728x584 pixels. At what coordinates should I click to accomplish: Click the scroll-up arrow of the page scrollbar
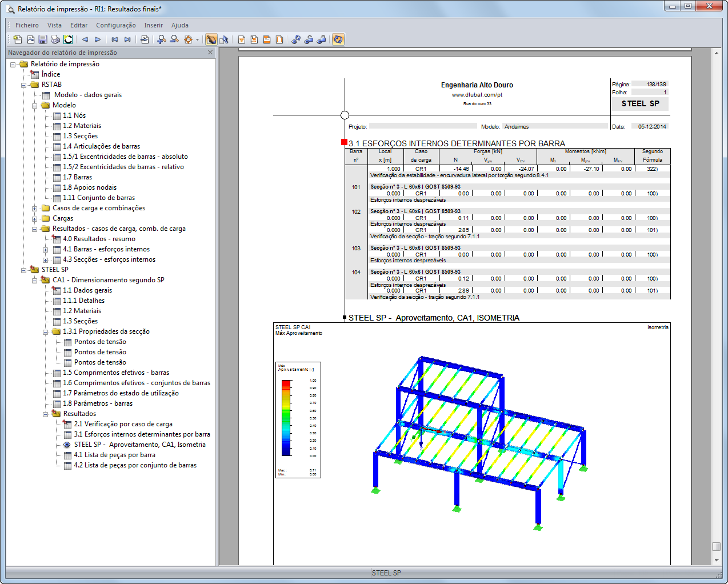click(716, 53)
